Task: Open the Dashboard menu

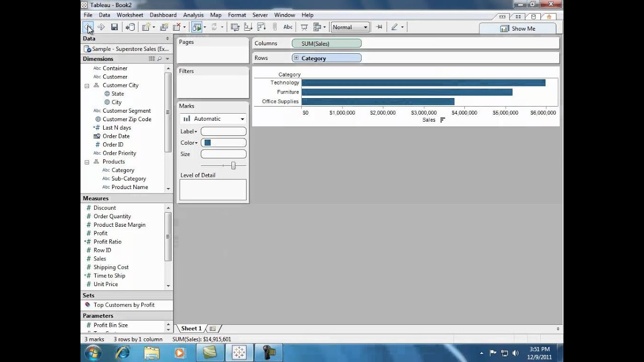Action: [163, 15]
